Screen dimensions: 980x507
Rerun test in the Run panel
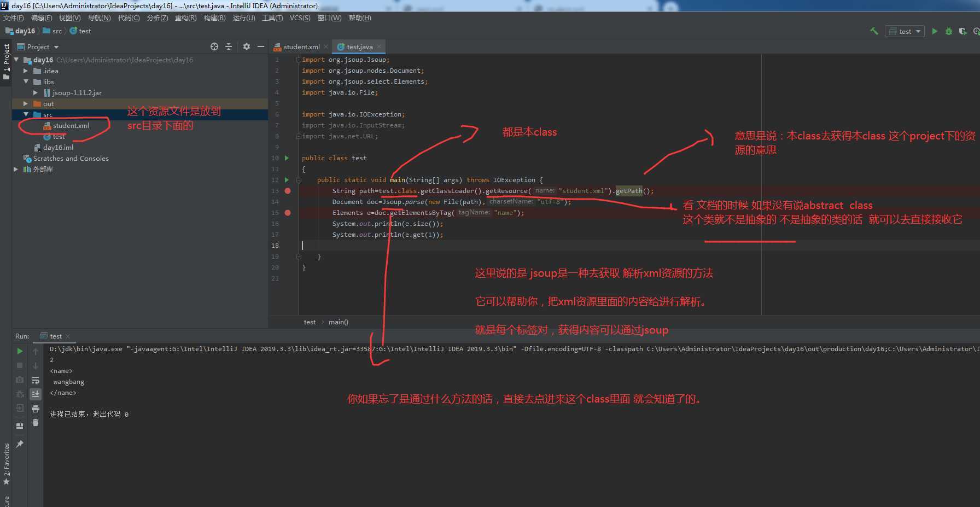pos(20,351)
